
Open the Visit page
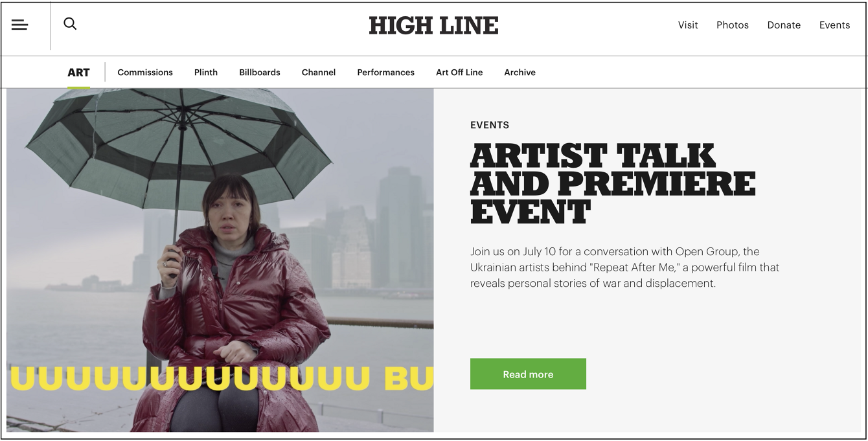(688, 25)
